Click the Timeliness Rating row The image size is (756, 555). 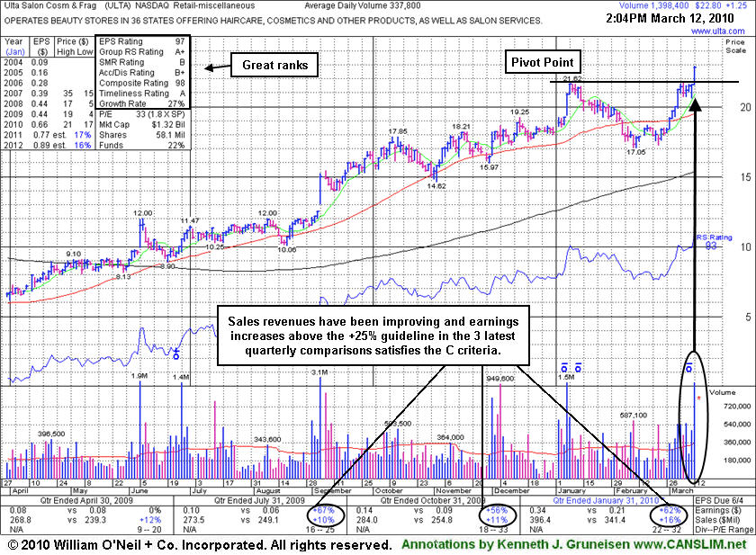(x=142, y=94)
